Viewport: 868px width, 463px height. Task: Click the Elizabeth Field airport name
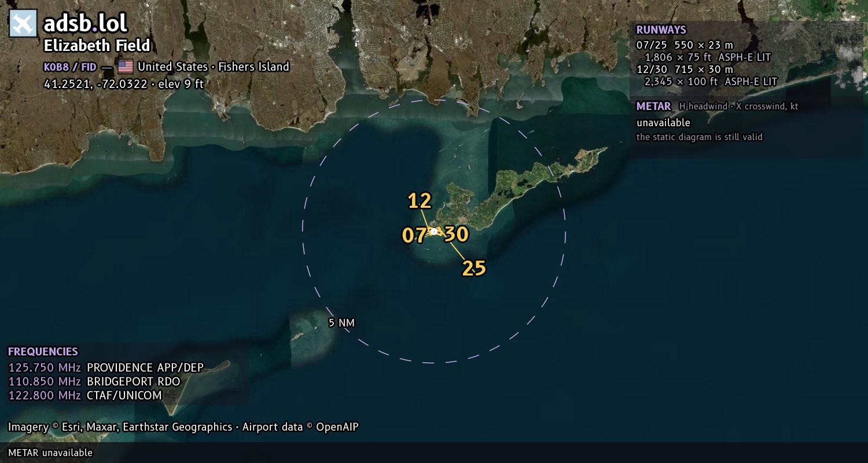(x=97, y=46)
